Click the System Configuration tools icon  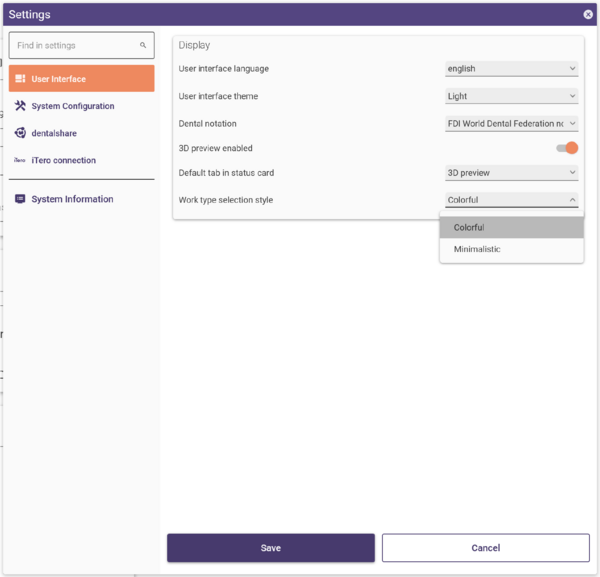tap(20, 106)
